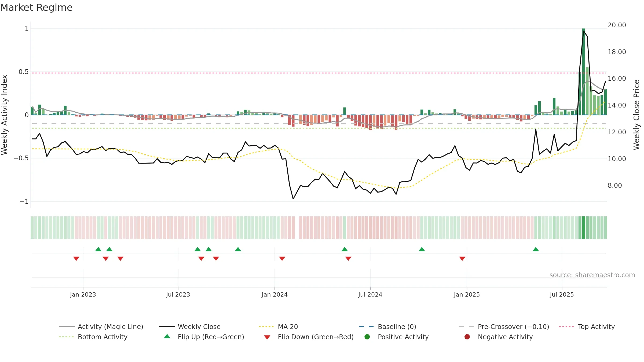
Task: Click the green Positive Activity circle in the legend
Action: click(x=367, y=337)
